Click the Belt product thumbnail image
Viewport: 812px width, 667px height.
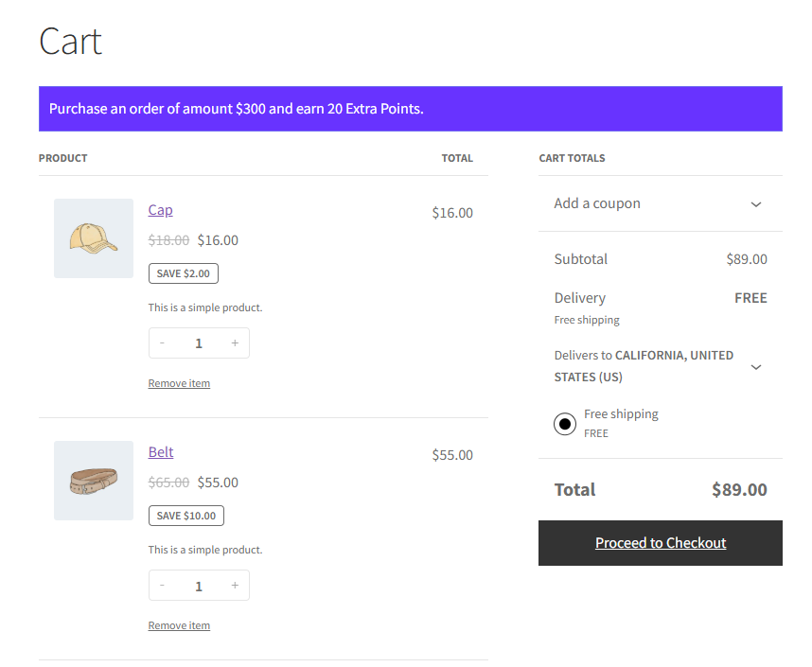94,481
